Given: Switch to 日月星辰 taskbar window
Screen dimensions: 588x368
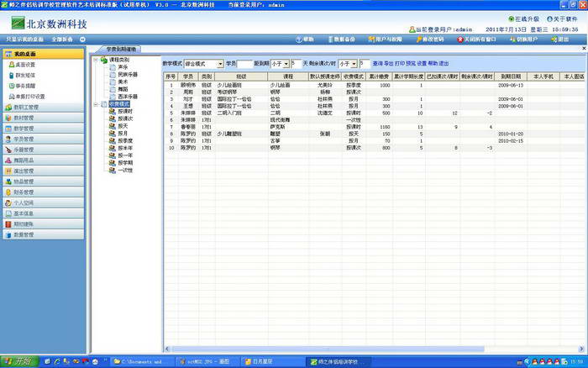Looking at the screenshot, I should point(273,361).
